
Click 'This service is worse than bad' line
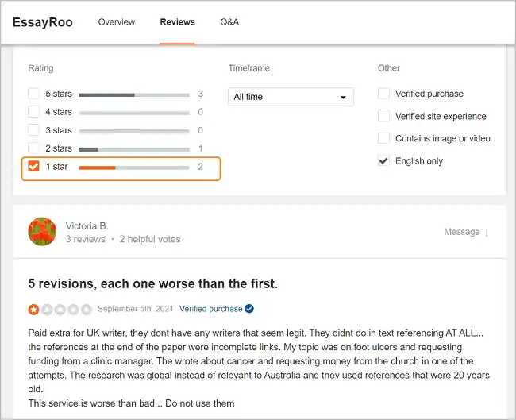[131, 403]
